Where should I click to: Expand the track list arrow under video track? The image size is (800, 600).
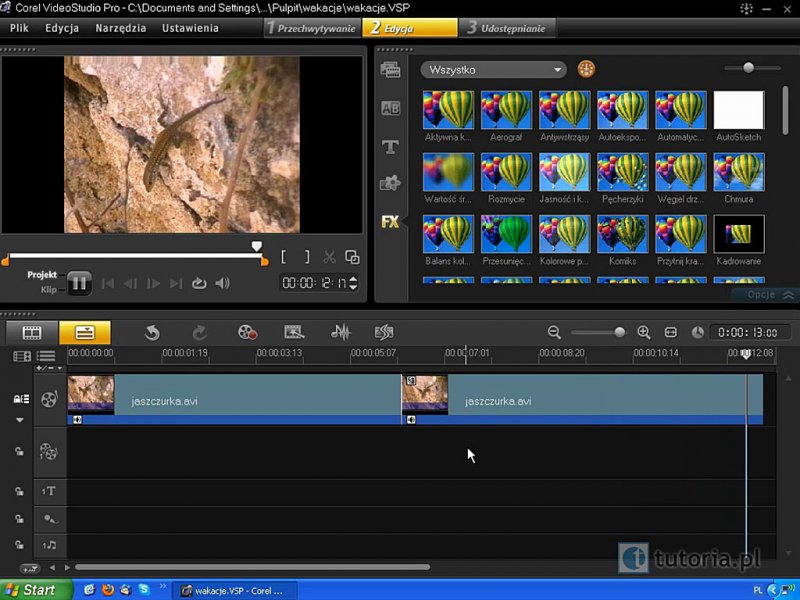19,421
